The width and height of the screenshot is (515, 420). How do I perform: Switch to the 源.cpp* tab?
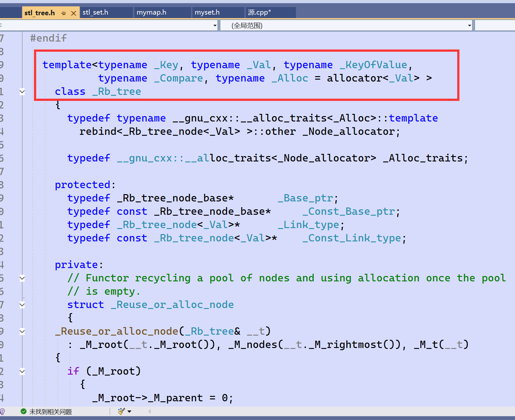pyautogui.click(x=271, y=12)
